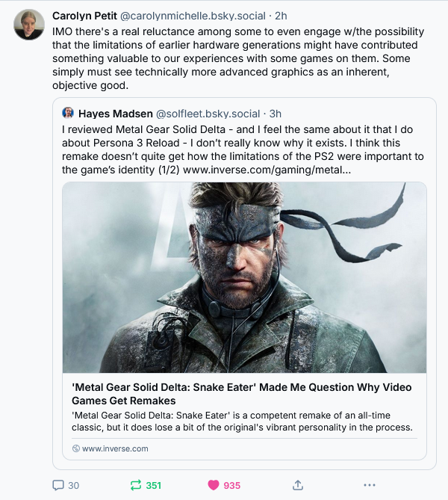Toggle the pink heart like icon

214,485
